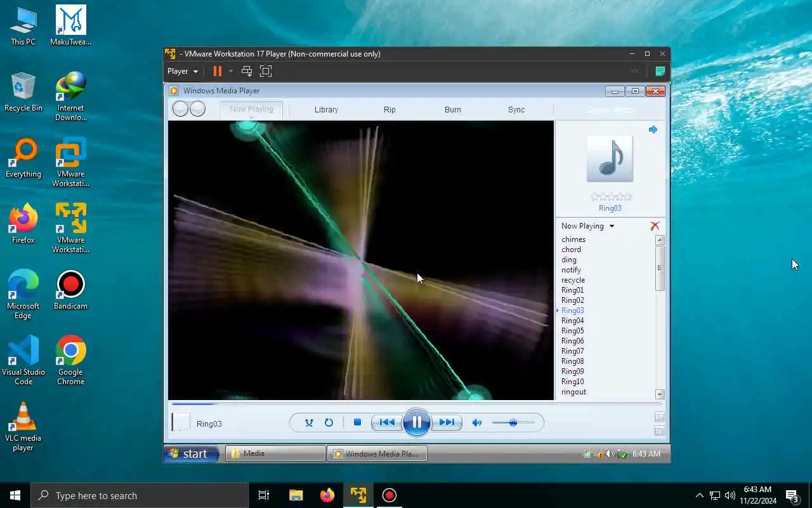Image resolution: width=812 pixels, height=508 pixels.
Task: Turn shuffle on in Media Player
Action: pos(309,422)
